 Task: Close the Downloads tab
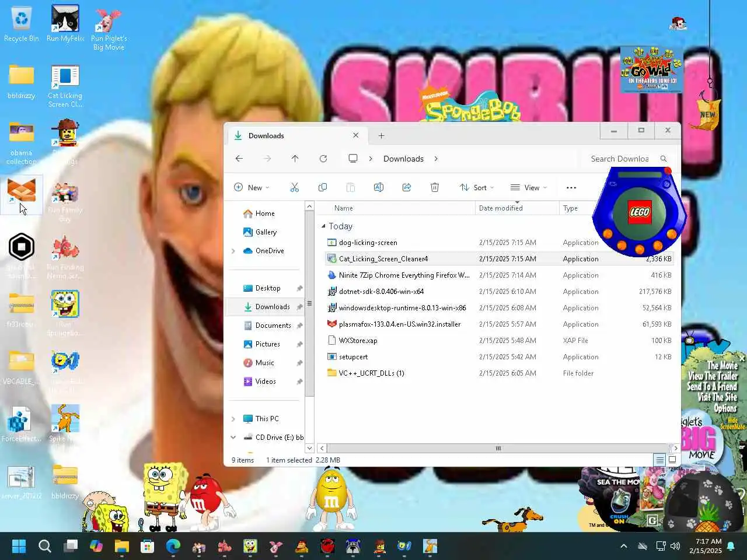[x=355, y=135]
